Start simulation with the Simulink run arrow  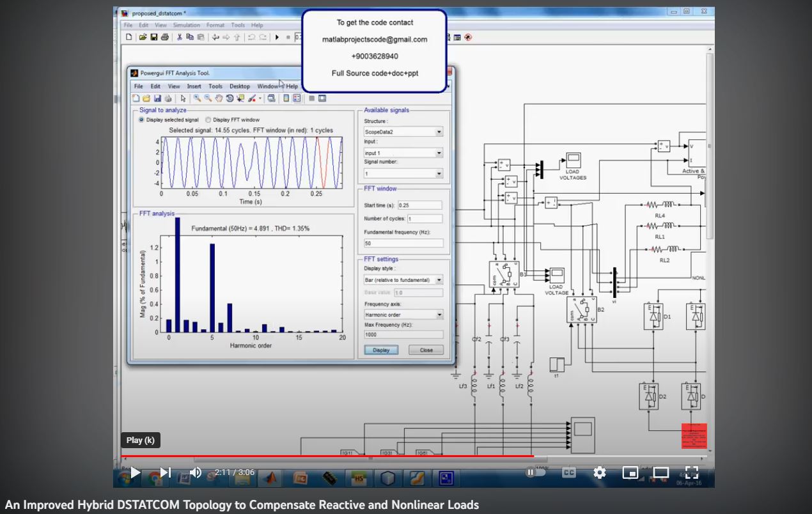277,37
